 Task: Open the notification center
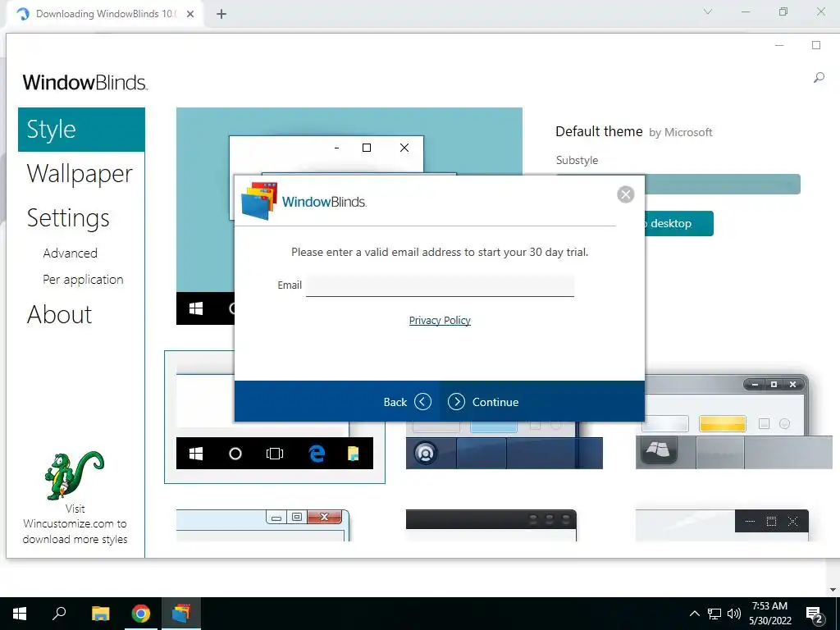(815, 614)
